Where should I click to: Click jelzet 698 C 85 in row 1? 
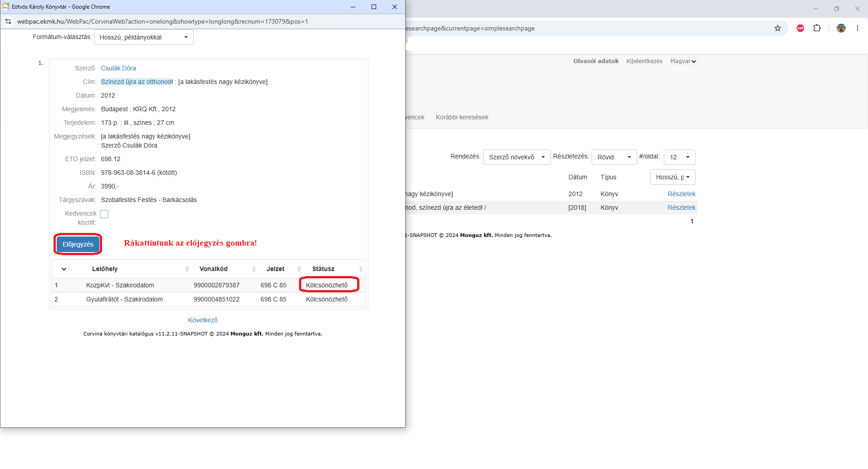(x=274, y=285)
